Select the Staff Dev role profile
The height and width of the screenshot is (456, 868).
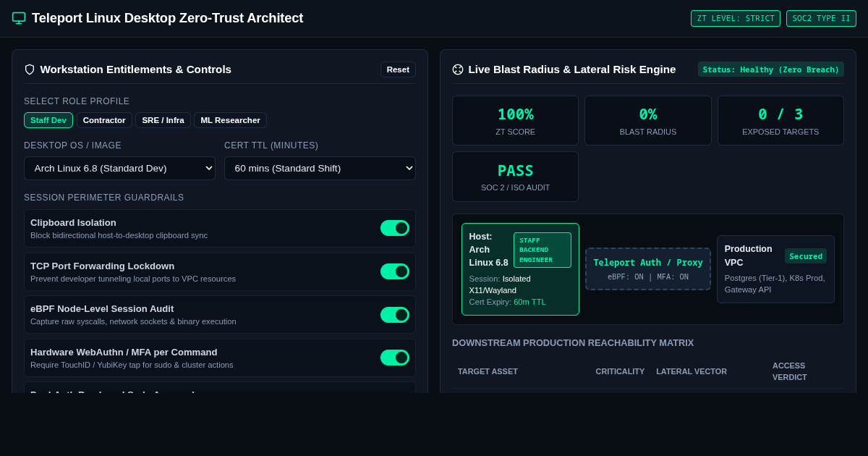tap(48, 120)
